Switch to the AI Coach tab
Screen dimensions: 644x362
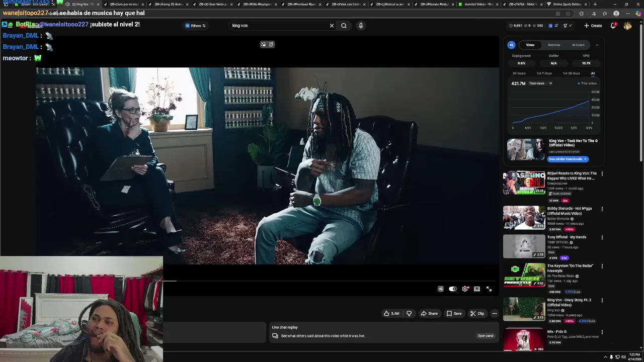coord(578,45)
